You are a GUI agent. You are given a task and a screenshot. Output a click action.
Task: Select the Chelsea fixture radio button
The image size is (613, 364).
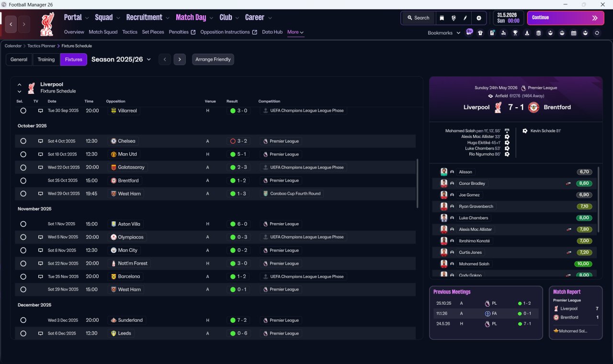click(x=23, y=141)
